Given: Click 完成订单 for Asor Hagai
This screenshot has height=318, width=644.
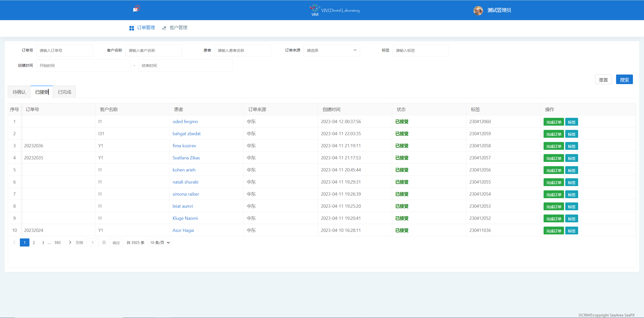Looking at the screenshot, I should (554, 231).
